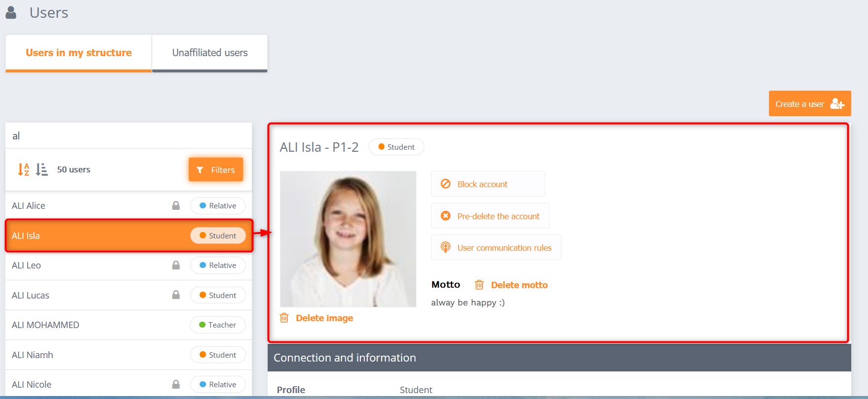Click the Teacher badge on ALI MOHAMMED row
Viewport: 868px width, 399px height.
[218, 325]
